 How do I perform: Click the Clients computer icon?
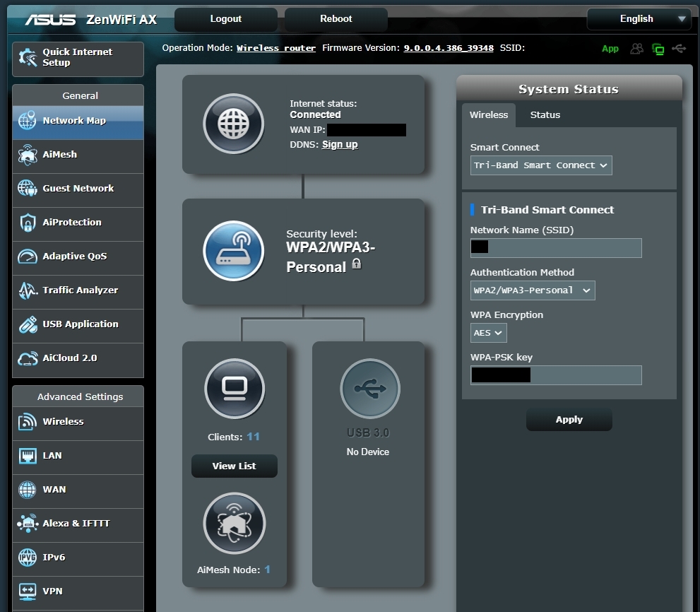click(235, 389)
